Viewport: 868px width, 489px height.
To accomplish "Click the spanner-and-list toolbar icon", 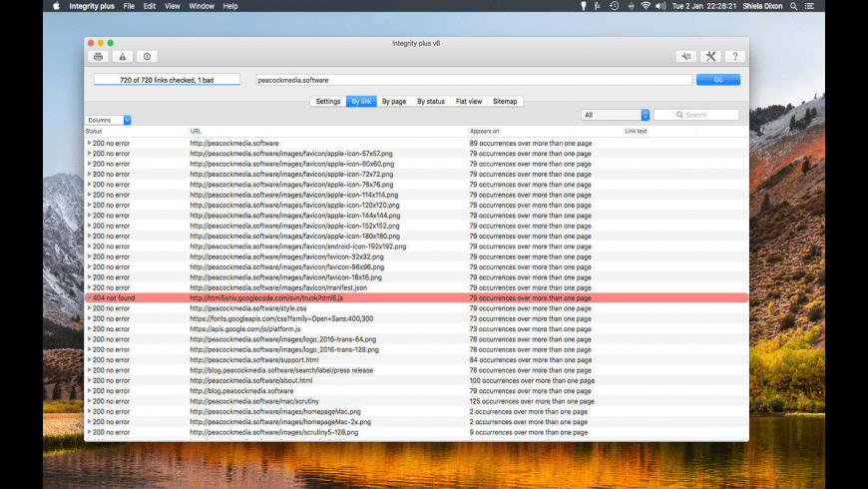I will (x=685, y=57).
